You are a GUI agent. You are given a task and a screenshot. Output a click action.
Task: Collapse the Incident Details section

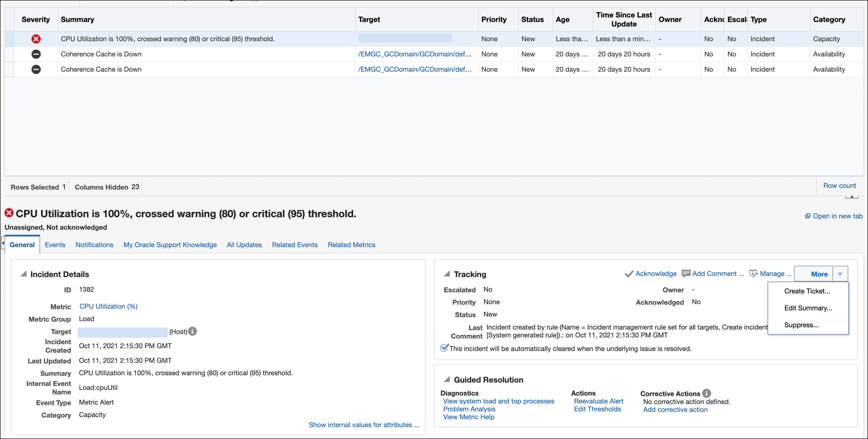23,274
